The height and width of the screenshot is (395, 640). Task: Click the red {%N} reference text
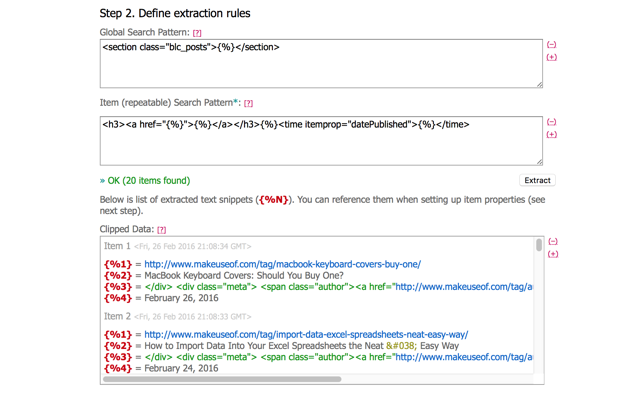[273, 200]
